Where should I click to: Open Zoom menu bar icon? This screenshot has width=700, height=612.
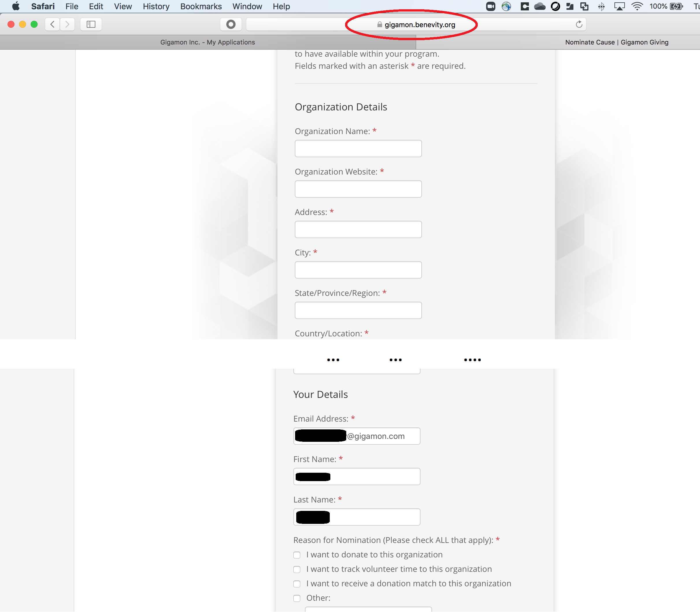point(490,6)
